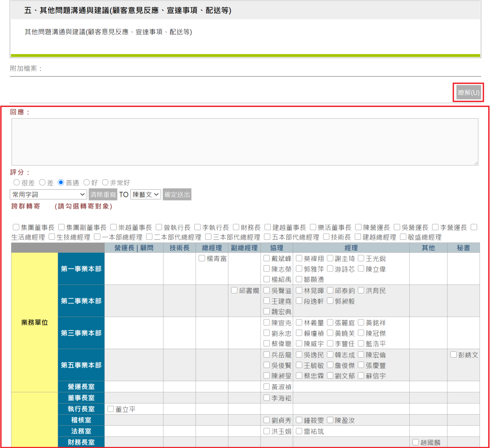Open the 常用字詞 dropdown
Screen dimensions: 490x448
click(48, 195)
